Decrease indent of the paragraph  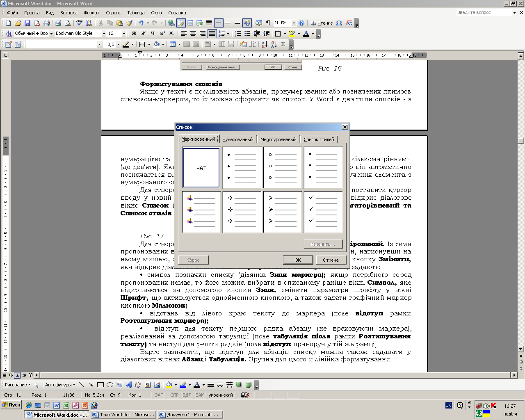point(257,34)
